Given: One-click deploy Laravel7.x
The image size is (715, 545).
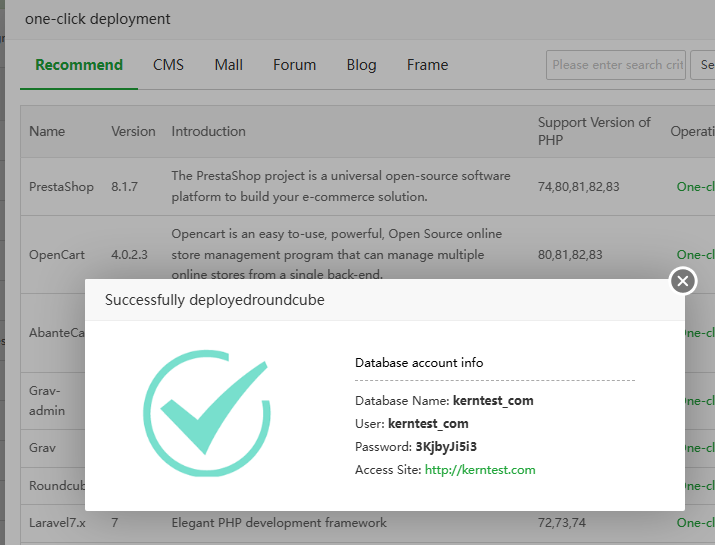Looking at the screenshot, I should [695, 522].
